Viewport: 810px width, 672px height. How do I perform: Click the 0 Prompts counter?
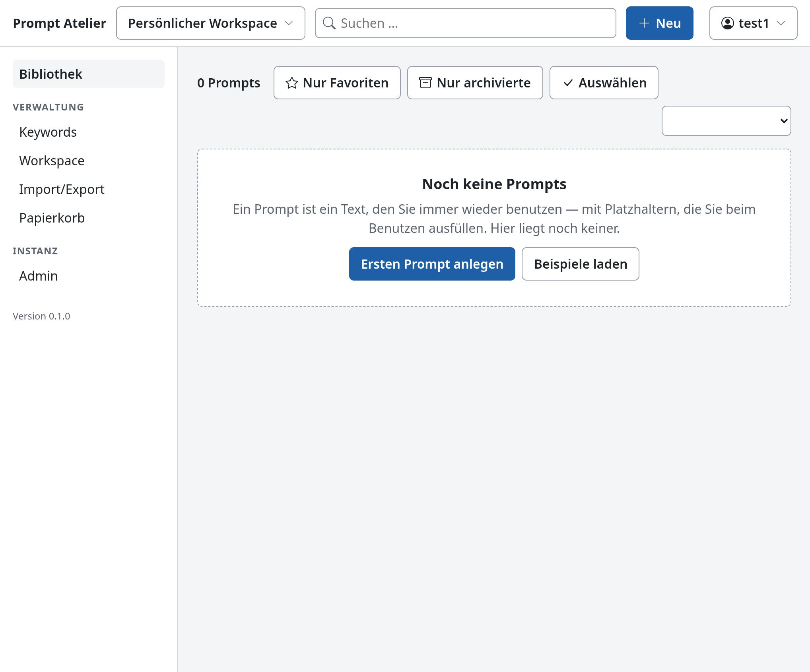tap(229, 83)
